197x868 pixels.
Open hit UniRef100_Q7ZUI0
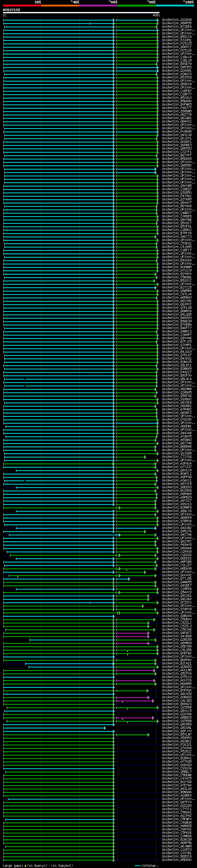click(177, 603)
